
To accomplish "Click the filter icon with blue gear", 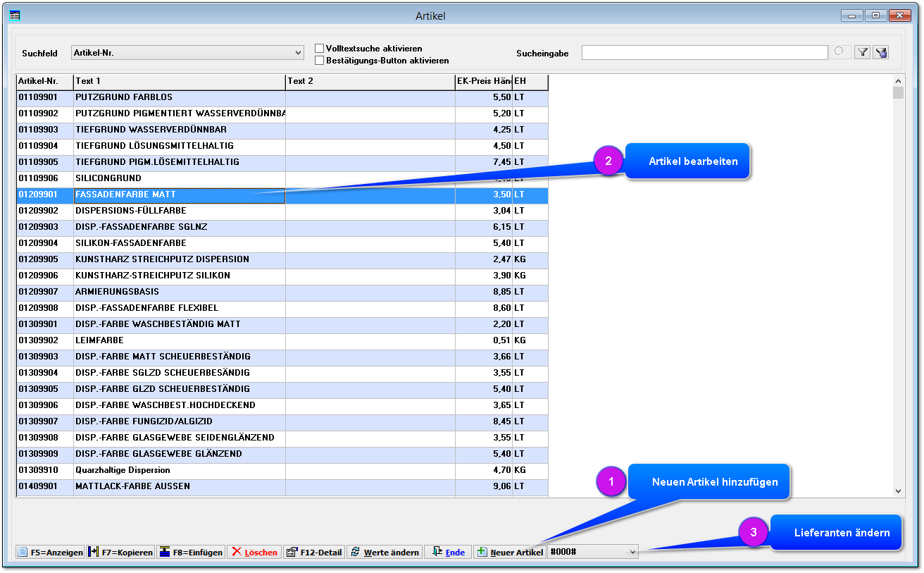I will click(x=880, y=53).
